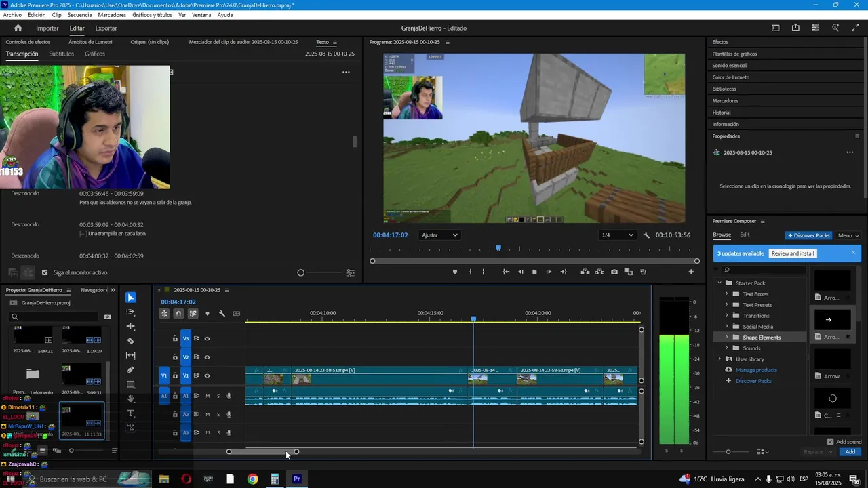Export frame with camera icon
The height and width of the screenshot is (488, 868).
pyautogui.click(x=614, y=272)
